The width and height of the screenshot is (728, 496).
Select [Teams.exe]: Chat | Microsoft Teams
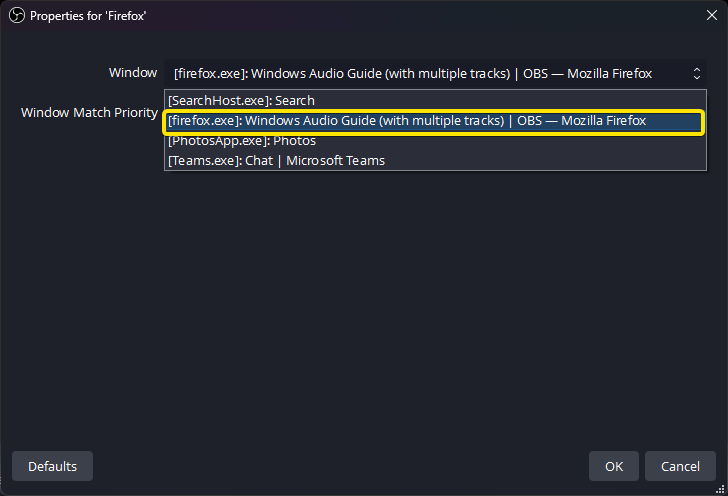point(276,160)
